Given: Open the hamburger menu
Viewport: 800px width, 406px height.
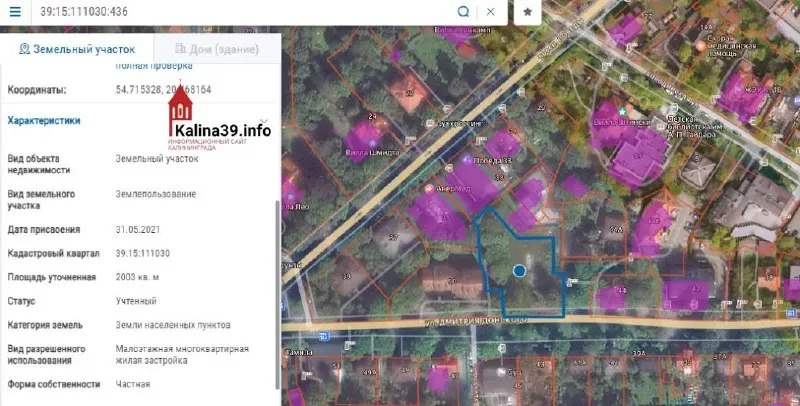Looking at the screenshot, I should point(15,11).
